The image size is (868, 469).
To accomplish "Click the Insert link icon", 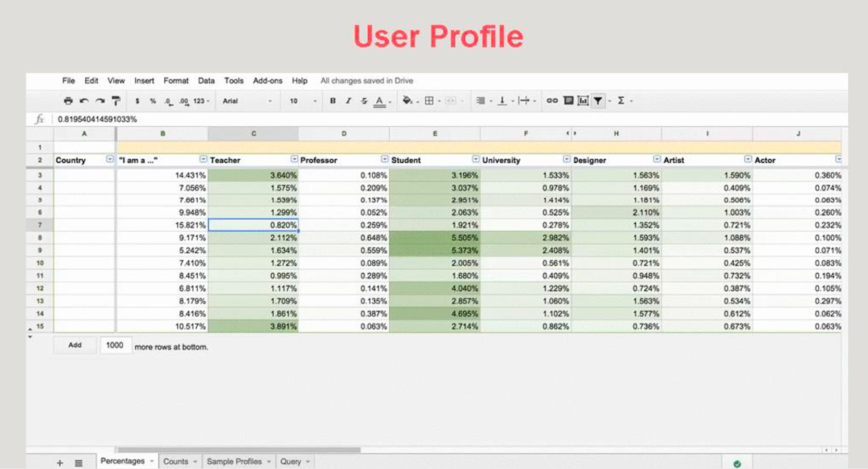I will point(551,101).
